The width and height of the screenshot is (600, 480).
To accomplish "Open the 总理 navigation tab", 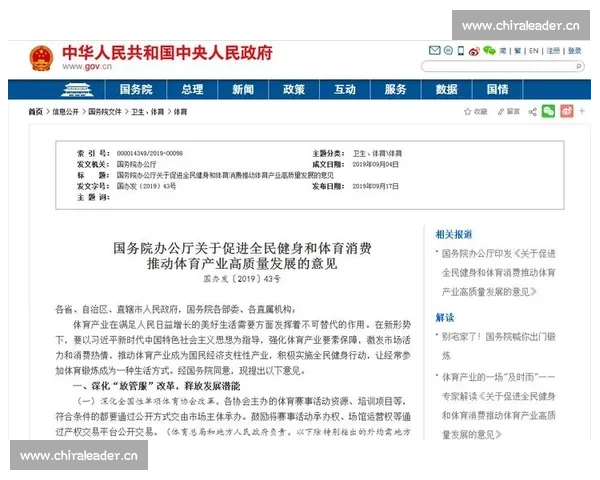I will click(x=192, y=90).
